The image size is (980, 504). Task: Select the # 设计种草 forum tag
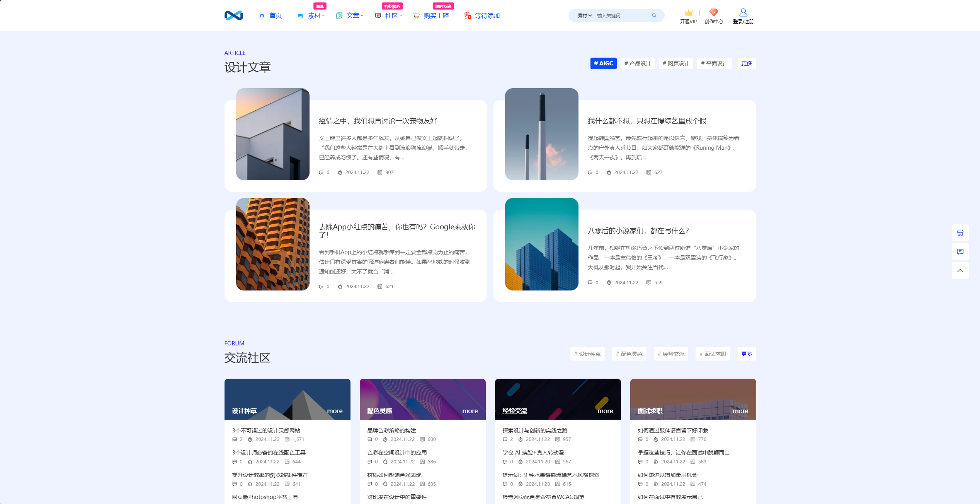(x=587, y=354)
